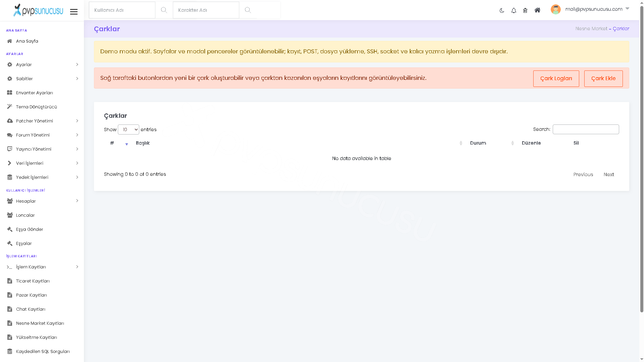Open the mail@pvpsunucusu.com account dropdown arrow
Image resolution: width=644 pixels, height=362 pixels.
click(x=627, y=9)
